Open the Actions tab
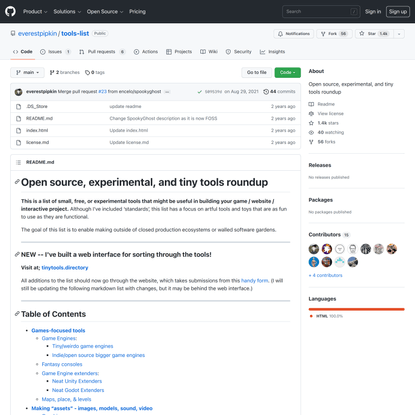 pyautogui.click(x=146, y=52)
